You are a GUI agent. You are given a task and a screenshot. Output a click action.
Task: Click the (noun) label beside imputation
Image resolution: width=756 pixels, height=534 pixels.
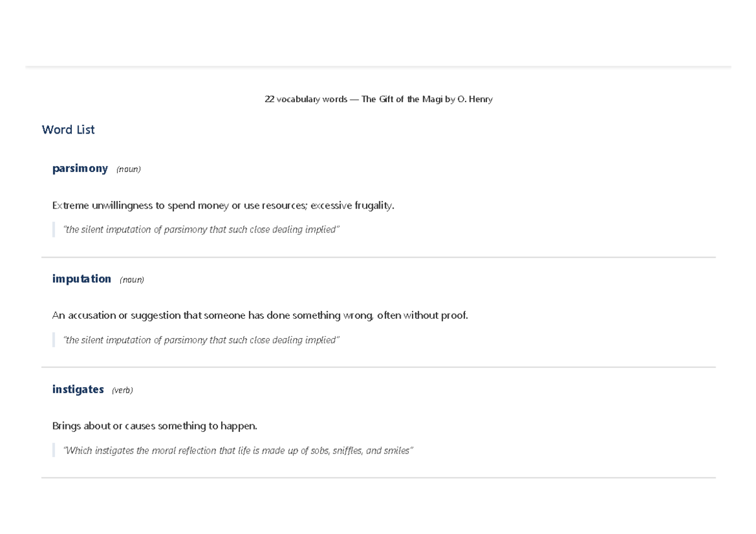click(132, 280)
